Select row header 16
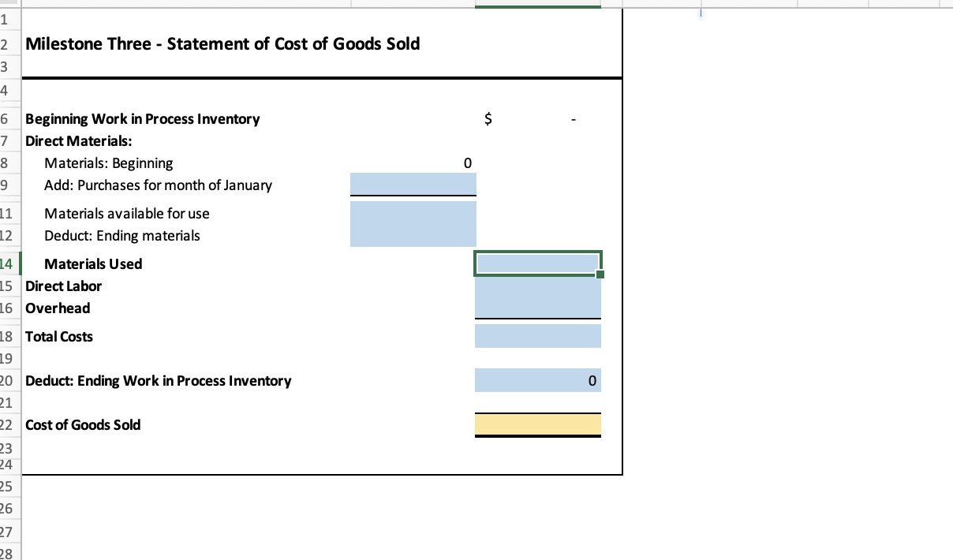 (9, 308)
